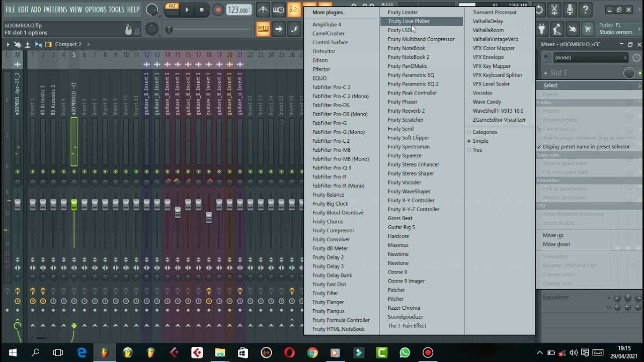Click the tempo 123.000 stepper
The image size is (644, 362).
[x=238, y=10]
